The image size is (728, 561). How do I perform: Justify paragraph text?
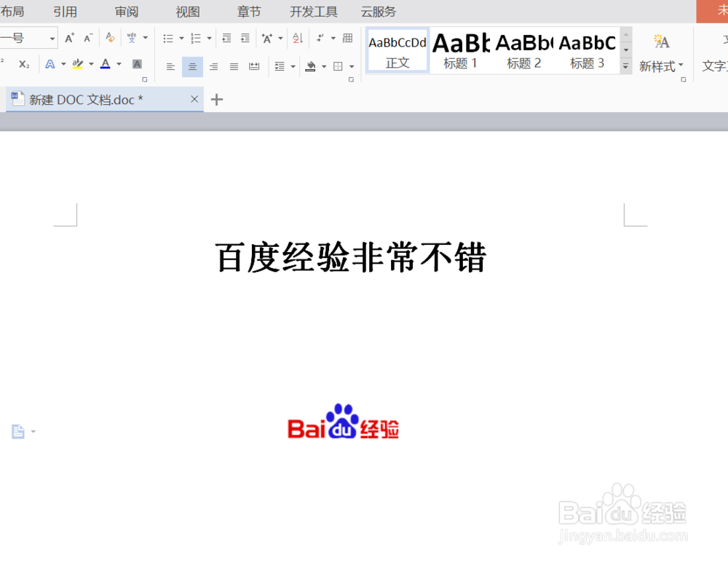[x=234, y=66]
